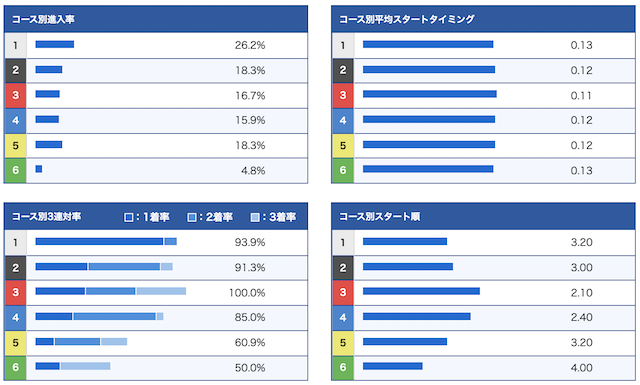Viewport: 640px width, 385px height.
Task: Click red course 3 badge in コース別スタート順
Action: [x=343, y=293]
